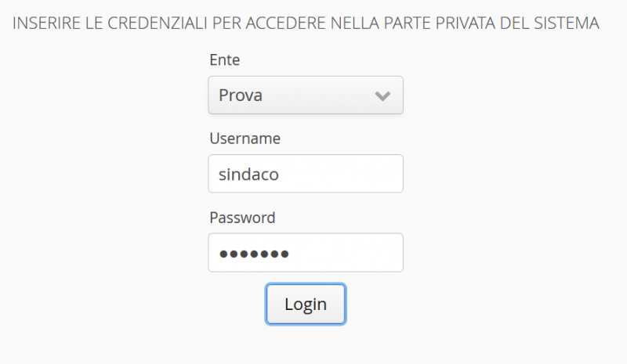Place cursor after sindaco text in Username

(x=281, y=174)
